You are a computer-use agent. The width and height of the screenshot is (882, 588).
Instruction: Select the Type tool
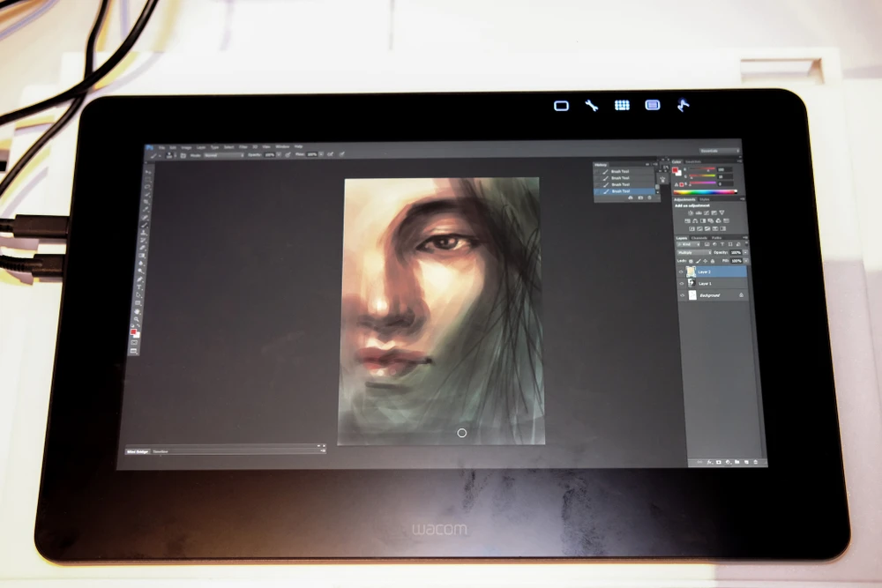[x=139, y=287]
